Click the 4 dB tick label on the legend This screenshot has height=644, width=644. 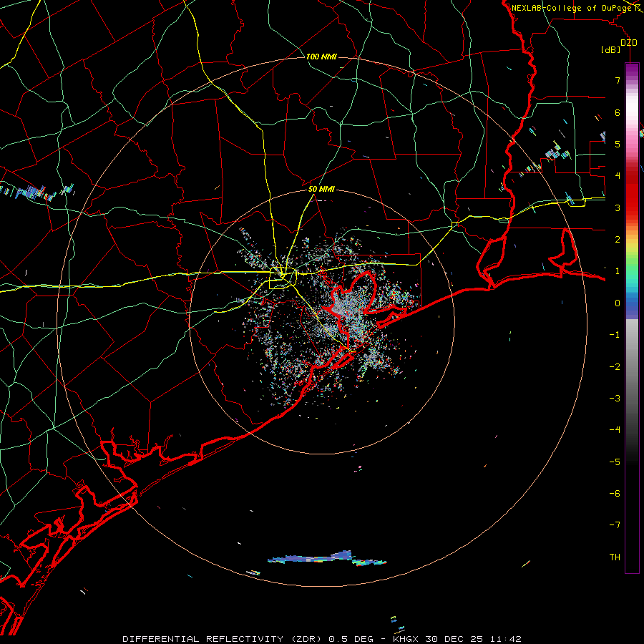click(x=618, y=176)
